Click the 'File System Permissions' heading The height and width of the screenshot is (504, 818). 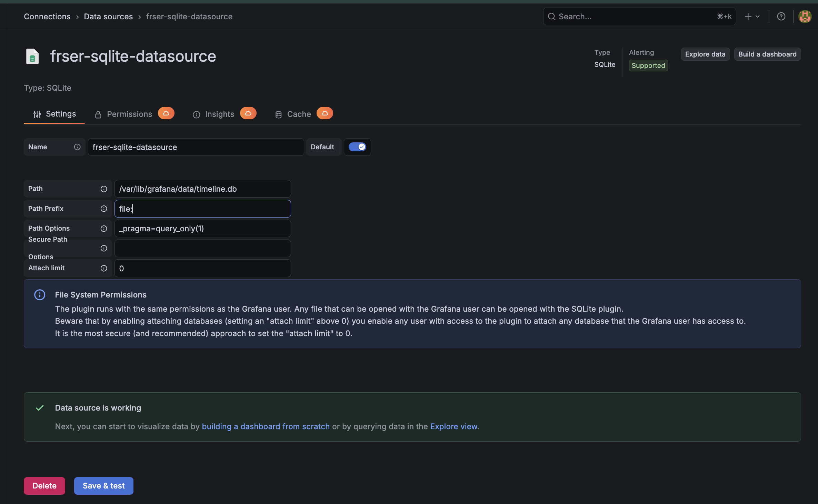tap(101, 295)
